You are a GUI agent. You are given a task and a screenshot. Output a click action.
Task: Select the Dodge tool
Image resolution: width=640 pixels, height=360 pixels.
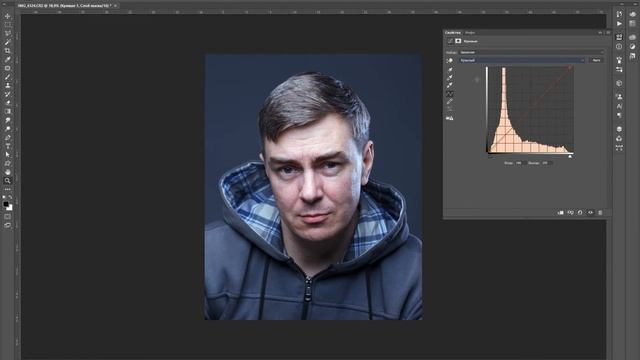click(x=7, y=129)
